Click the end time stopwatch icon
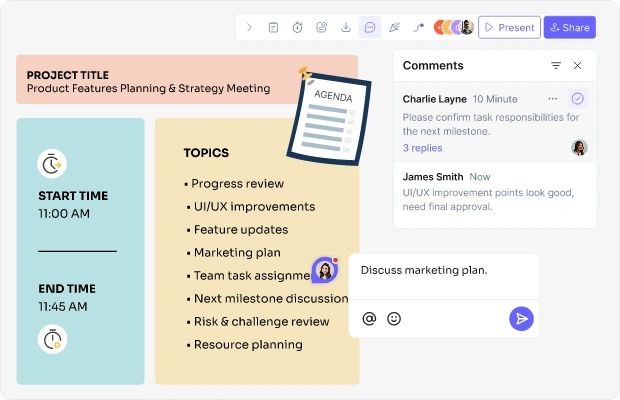This screenshot has width=620, height=400. [53, 339]
